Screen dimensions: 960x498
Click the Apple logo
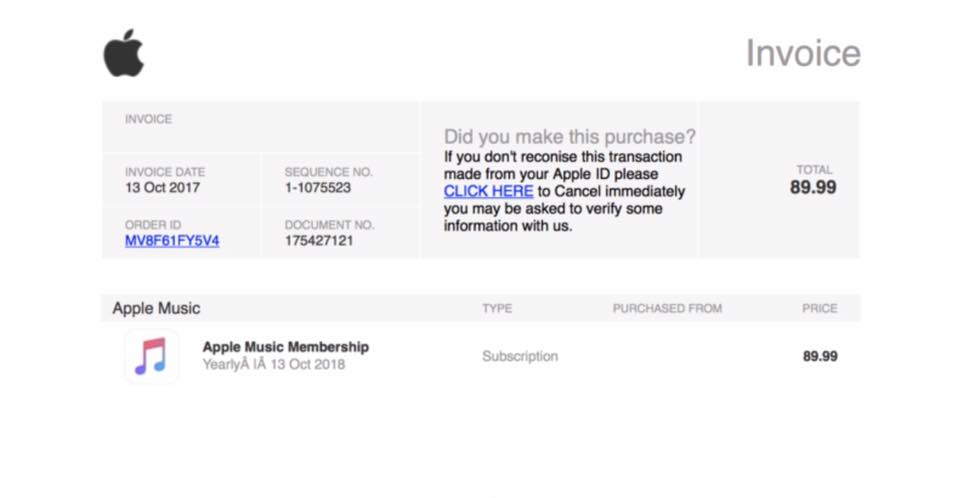(x=124, y=53)
